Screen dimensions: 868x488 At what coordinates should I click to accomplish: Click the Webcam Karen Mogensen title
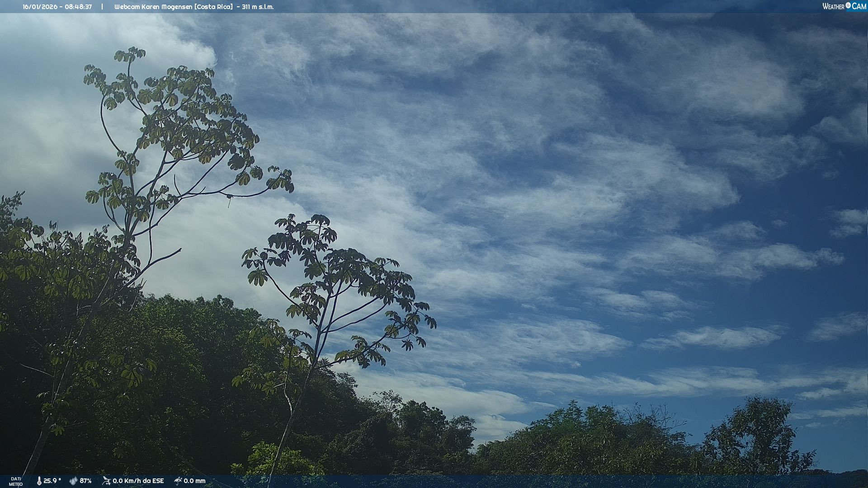153,7
